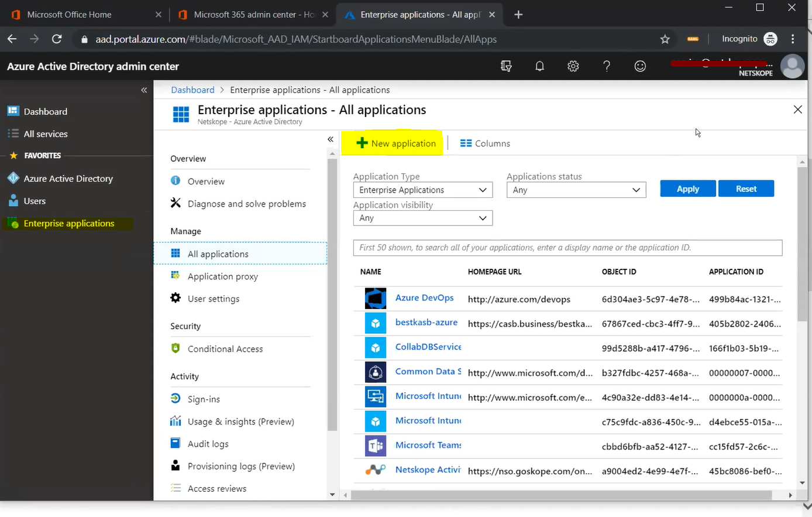Click the user account avatar

(793, 67)
